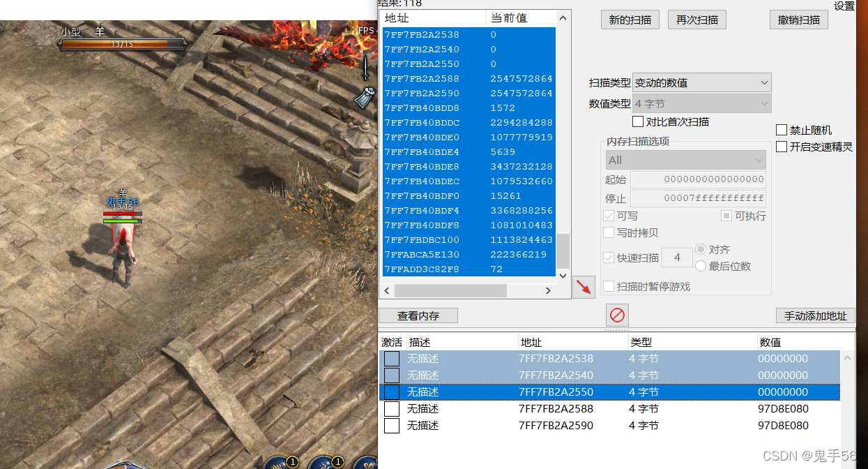This screenshot has width=868, height=469.
Task: Toggle the 快速扫描 checkbox
Action: pyautogui.click(x=609, y=258)
